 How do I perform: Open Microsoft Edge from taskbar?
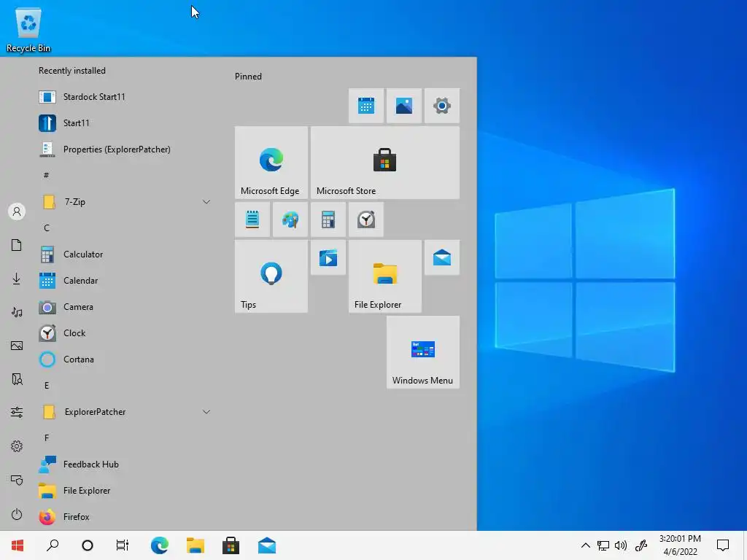click(x=160, y=545)
